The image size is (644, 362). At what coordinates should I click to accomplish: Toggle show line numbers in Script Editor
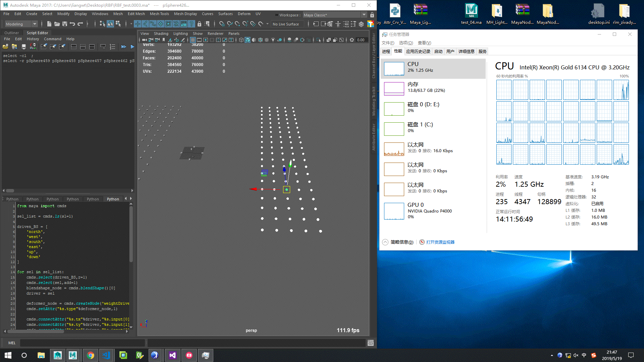tap(112, 47)
